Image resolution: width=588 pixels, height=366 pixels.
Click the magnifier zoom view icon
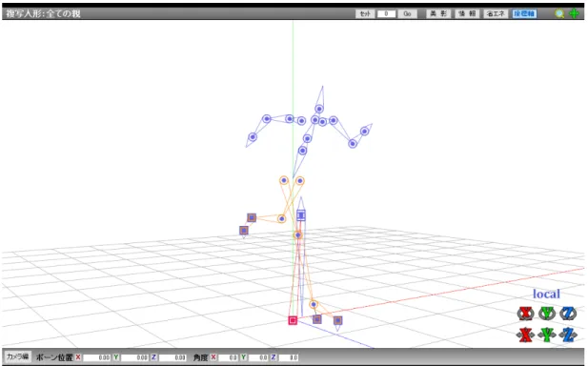(559, 14)
